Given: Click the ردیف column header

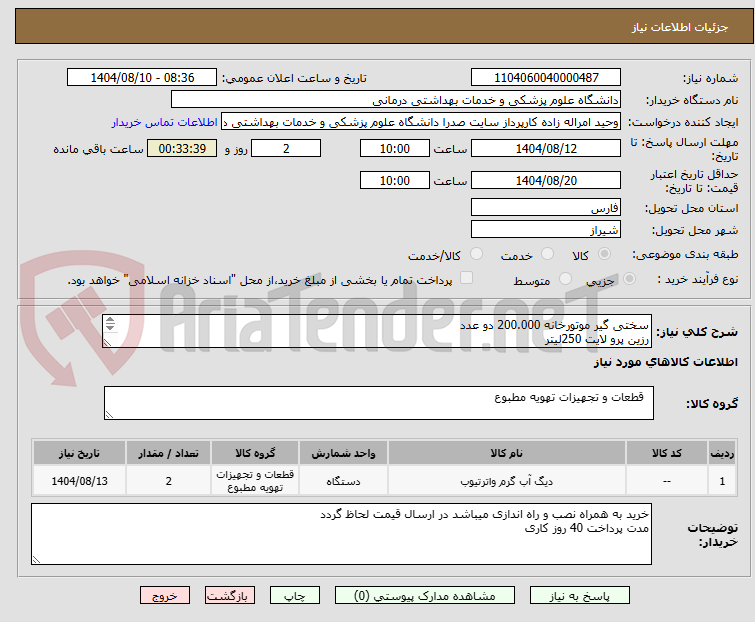Looking at the screenshot, I should pyautogui.click(x=722, y=453).
